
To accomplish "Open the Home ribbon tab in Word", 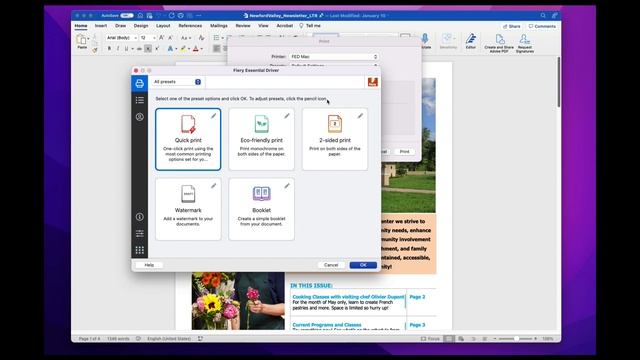I will [81, 26].
